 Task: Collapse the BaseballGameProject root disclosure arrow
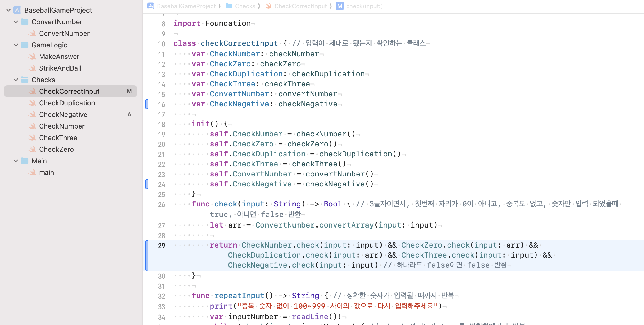pyautogui.click(x=8, y=10)
